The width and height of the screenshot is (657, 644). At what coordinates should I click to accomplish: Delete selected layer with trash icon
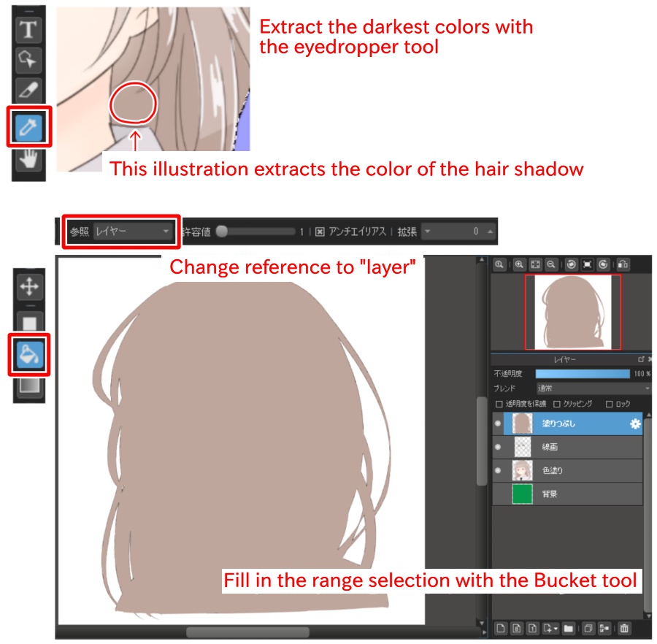pos(624,628)
